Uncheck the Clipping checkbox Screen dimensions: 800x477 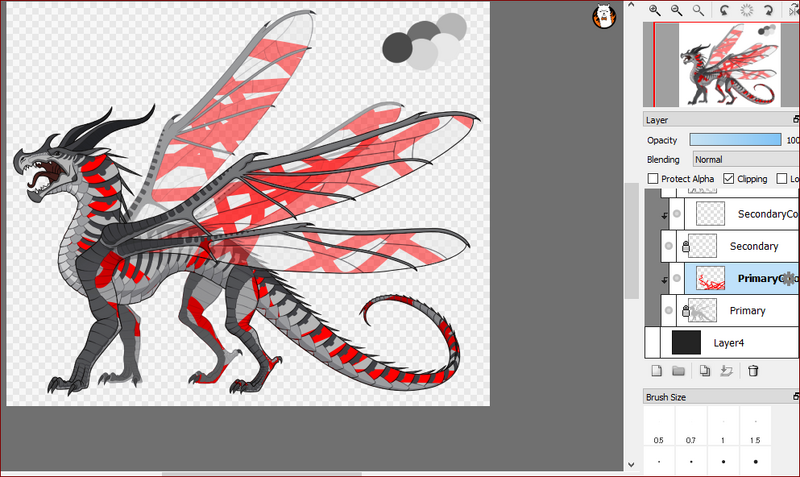click(x=727, y=179)
